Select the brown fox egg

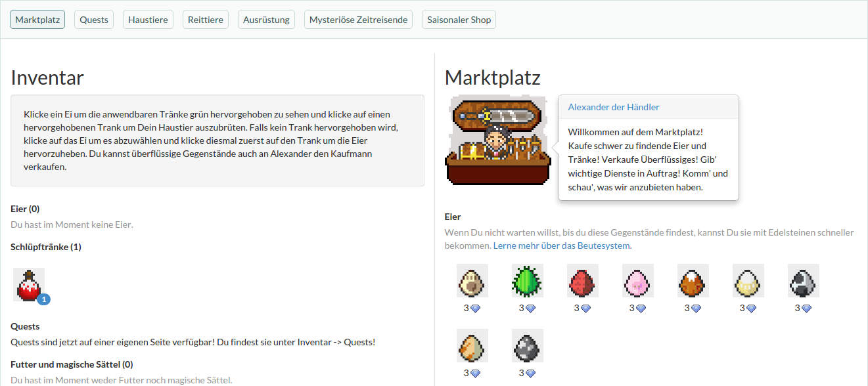693,281
